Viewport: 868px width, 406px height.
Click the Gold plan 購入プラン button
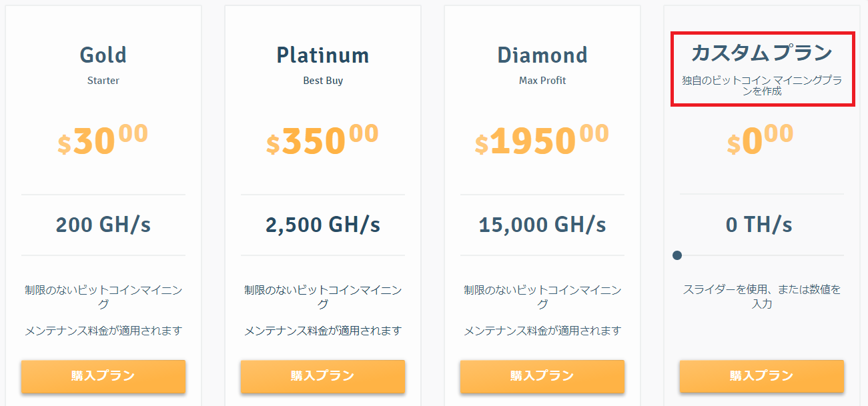(x=103, y=376)
